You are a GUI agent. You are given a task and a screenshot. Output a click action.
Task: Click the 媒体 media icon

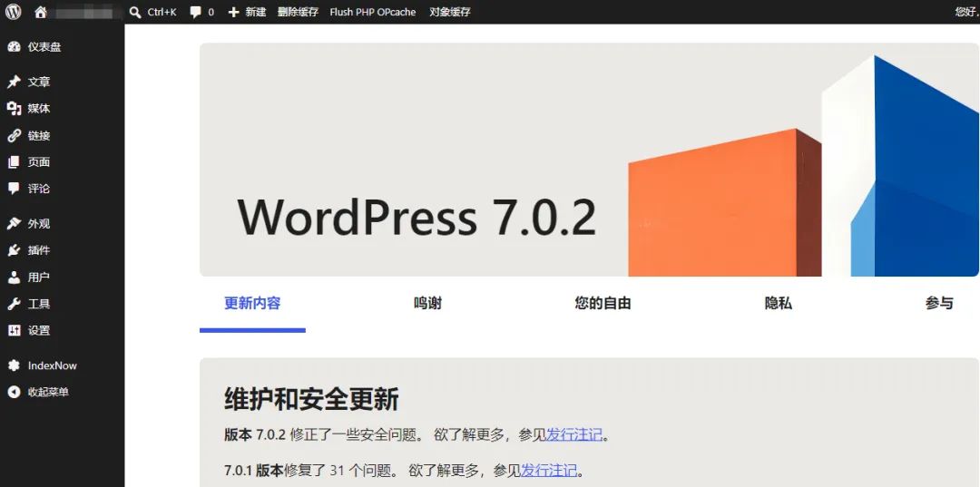pos(14,109)
